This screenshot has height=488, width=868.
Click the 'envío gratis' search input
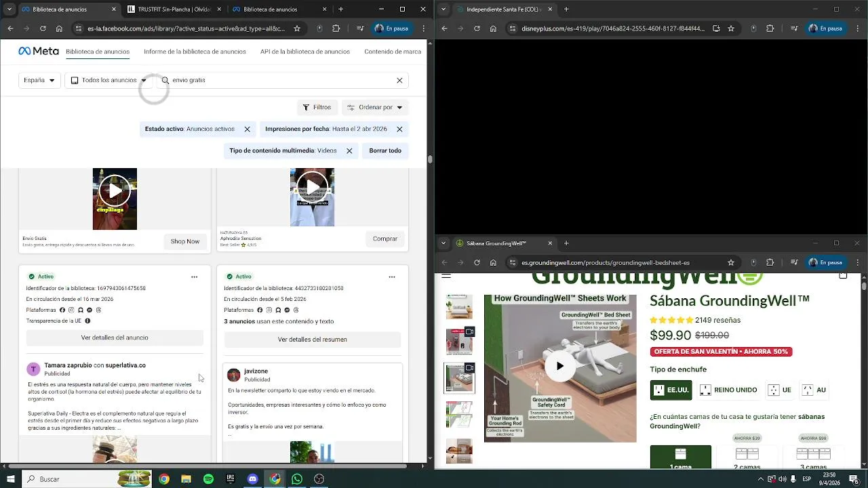[281, 80]
